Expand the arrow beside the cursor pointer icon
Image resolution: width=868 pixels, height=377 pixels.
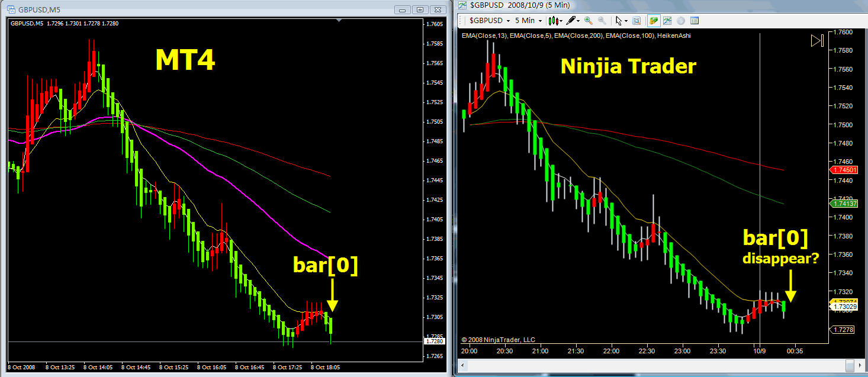coord(626,21)
